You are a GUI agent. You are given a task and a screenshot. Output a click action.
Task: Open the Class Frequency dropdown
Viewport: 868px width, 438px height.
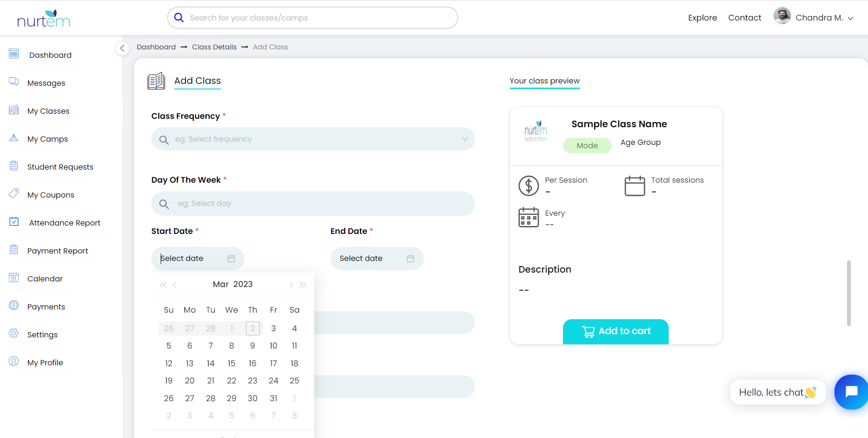click(312, 139)
